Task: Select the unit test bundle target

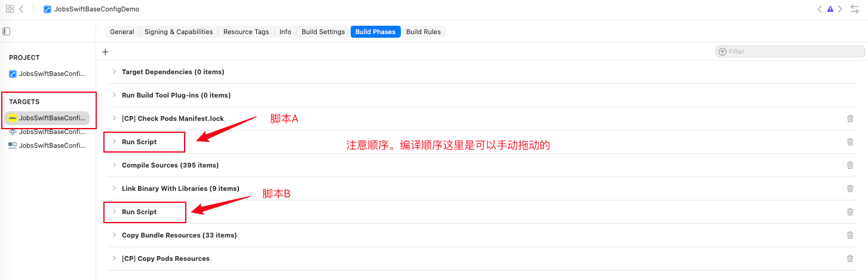Action: (47, 132)
